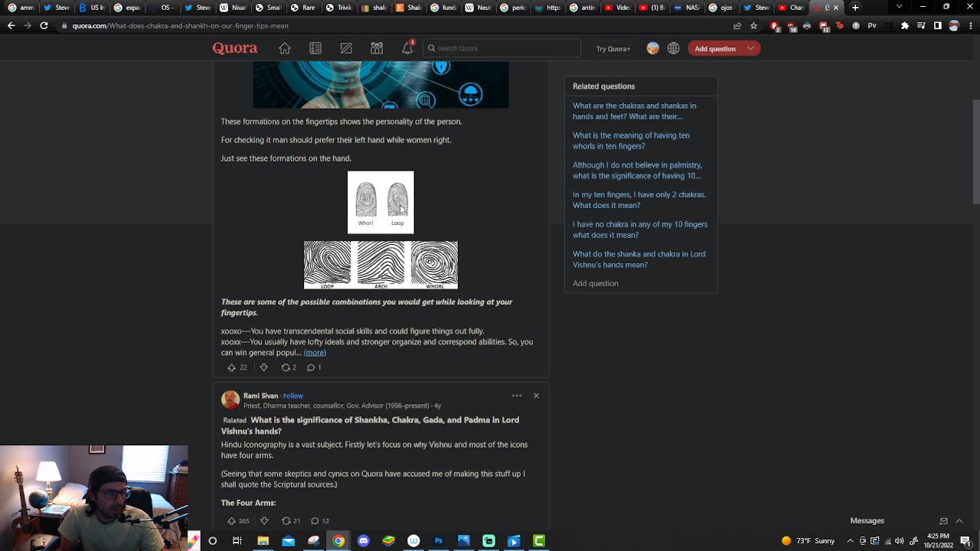The width and height of the screenshot is (980, 551).
Task: Show hidden system tray icons
Action: 850,541
